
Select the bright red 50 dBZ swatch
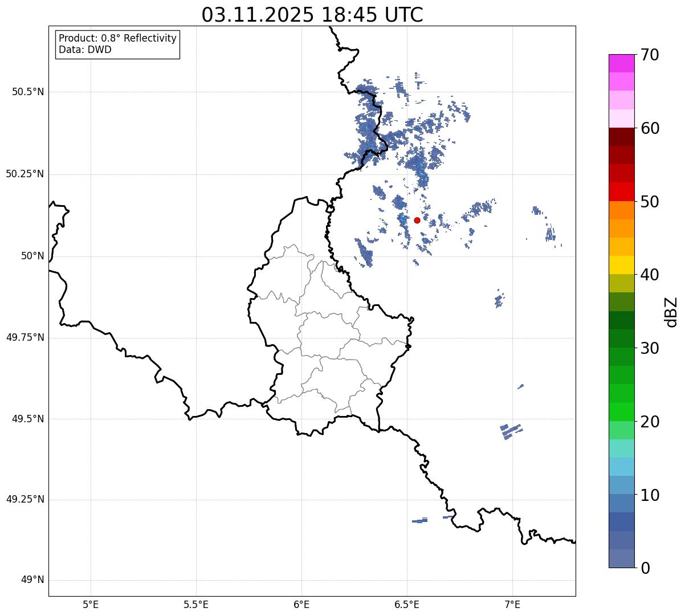click(x=618, y=192)
